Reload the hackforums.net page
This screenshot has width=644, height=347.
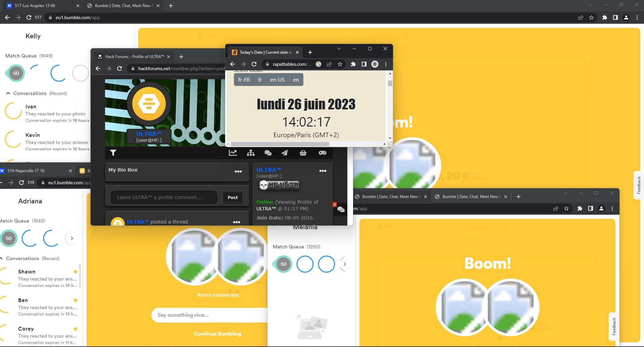[119, 68]
